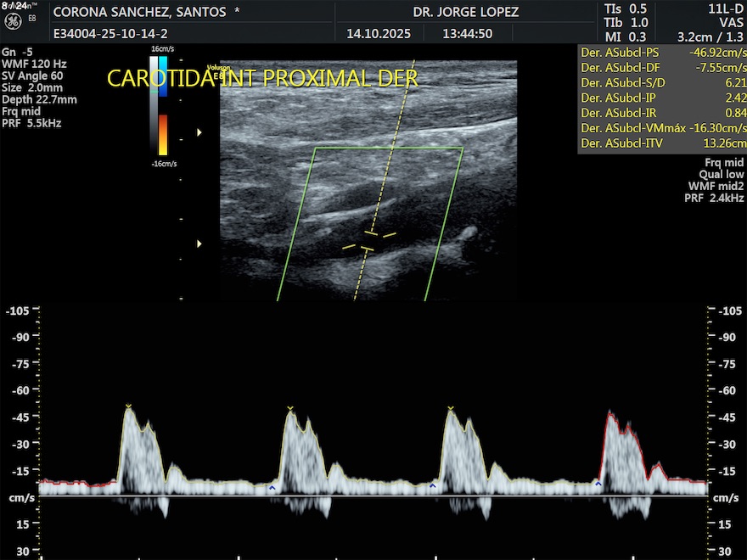Select the red-traced fourth waveform peak

pos(611,415)
